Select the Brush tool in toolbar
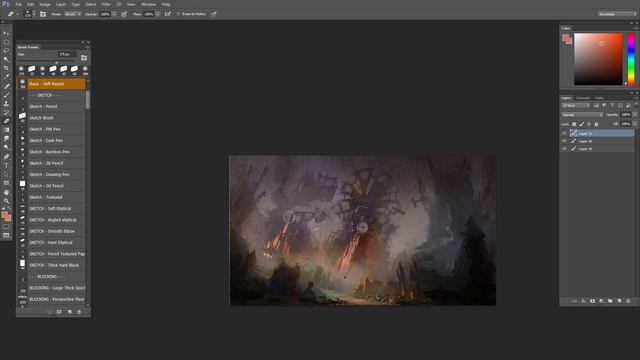640x360 pixels. [x=6, y=95]
